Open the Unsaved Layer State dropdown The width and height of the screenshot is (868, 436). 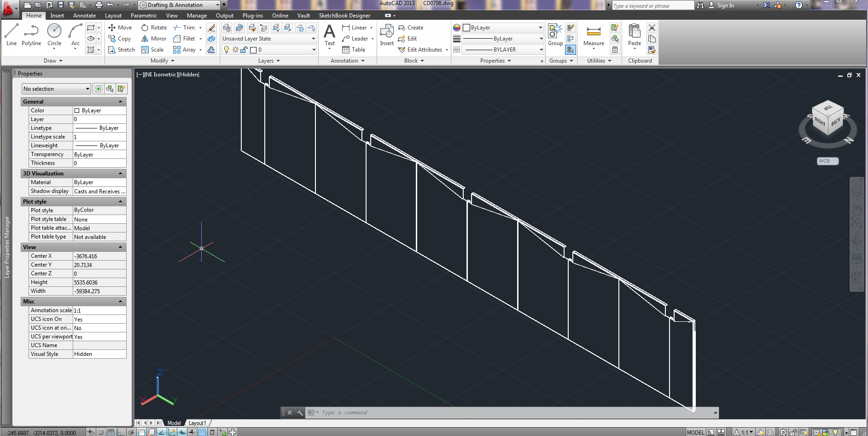(313, 39)
